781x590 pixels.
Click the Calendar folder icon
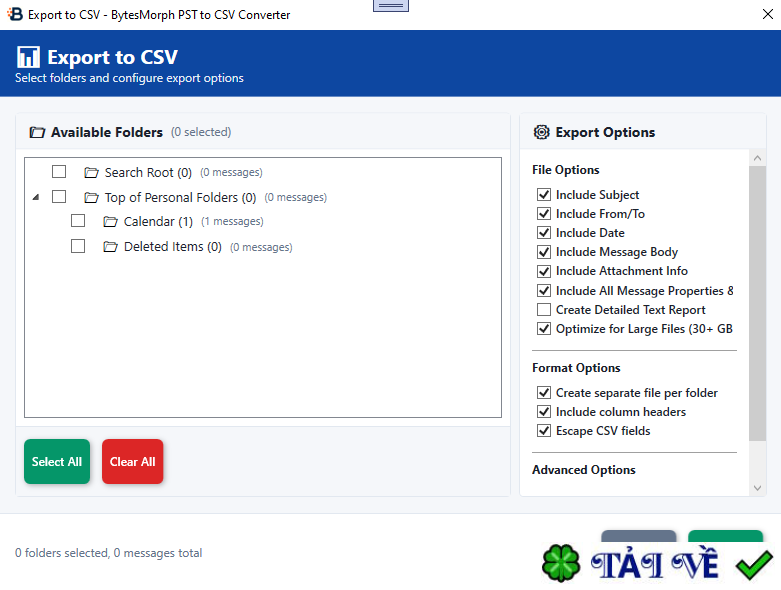(x=110, y=222)
